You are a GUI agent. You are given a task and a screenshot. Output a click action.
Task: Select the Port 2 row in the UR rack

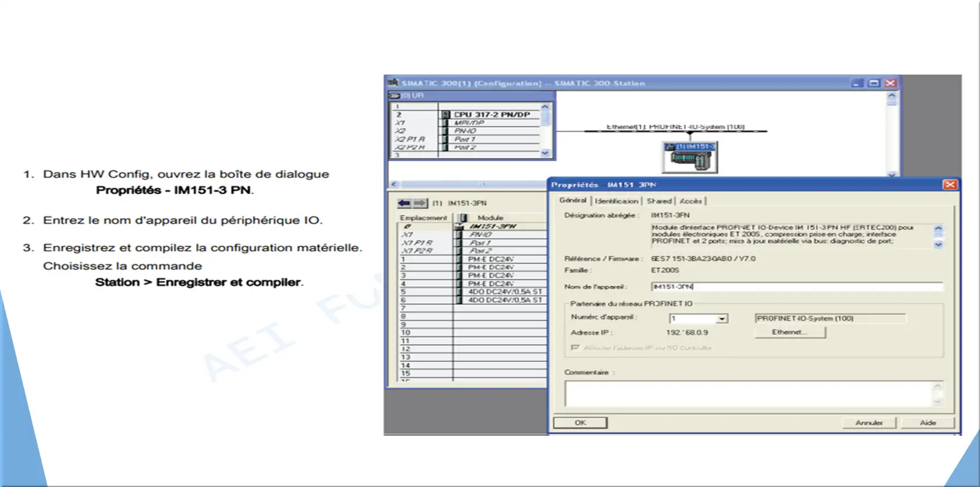pos(466,147)
